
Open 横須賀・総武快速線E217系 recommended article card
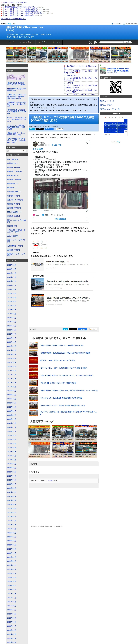click(62, 301)
